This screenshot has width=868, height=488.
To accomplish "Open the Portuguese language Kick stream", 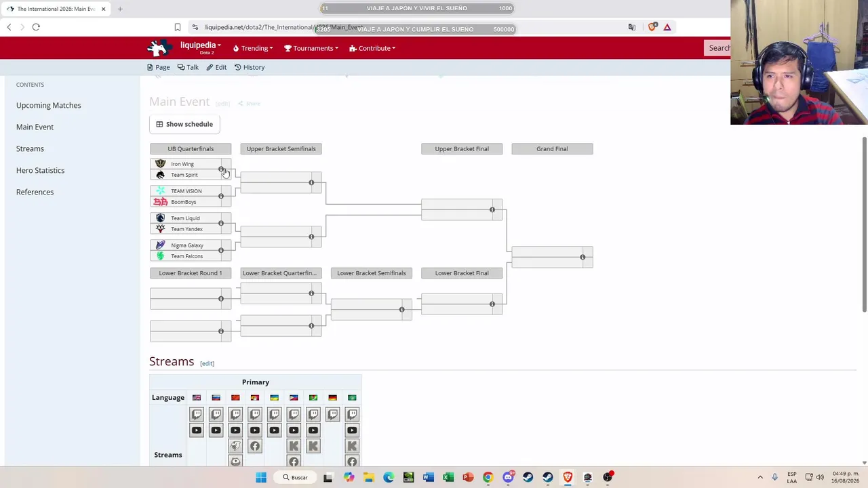I will [x=313, y=446].
